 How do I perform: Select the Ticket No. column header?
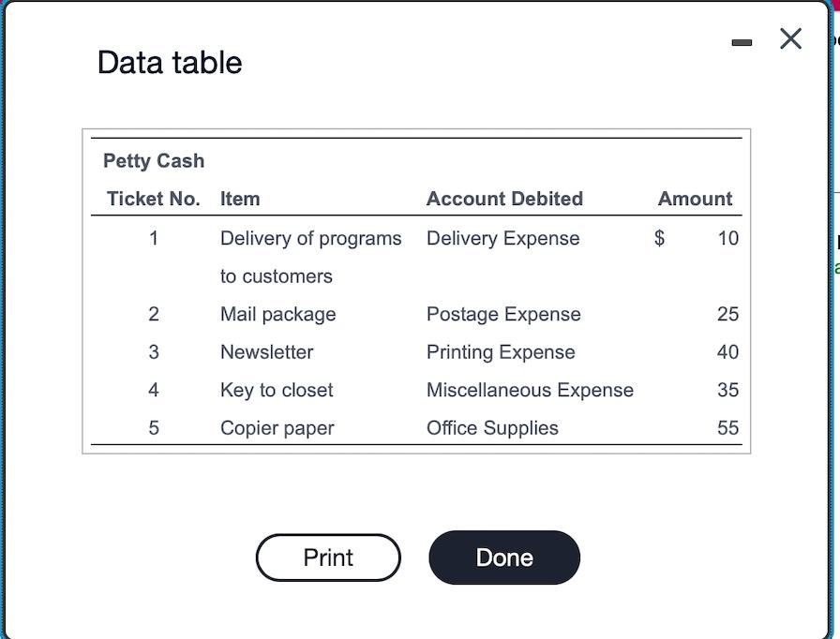[153, 199]
